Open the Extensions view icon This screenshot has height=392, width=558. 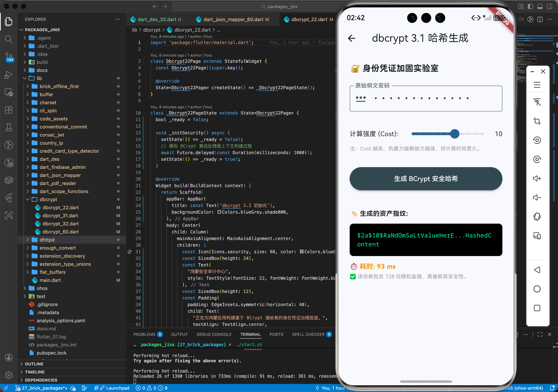click(x=9, y=110)
